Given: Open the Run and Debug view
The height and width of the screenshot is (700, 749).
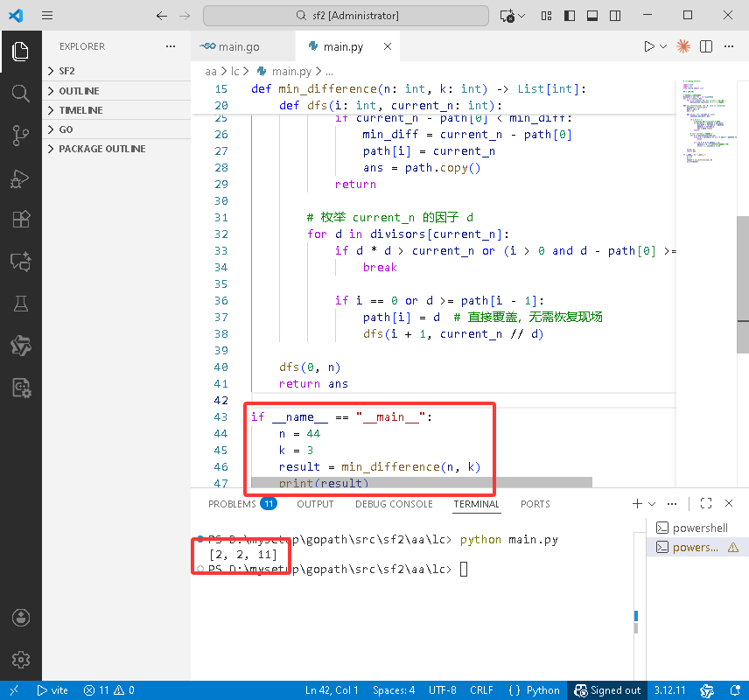Looking at the screenshot, I should click(20, 178).
